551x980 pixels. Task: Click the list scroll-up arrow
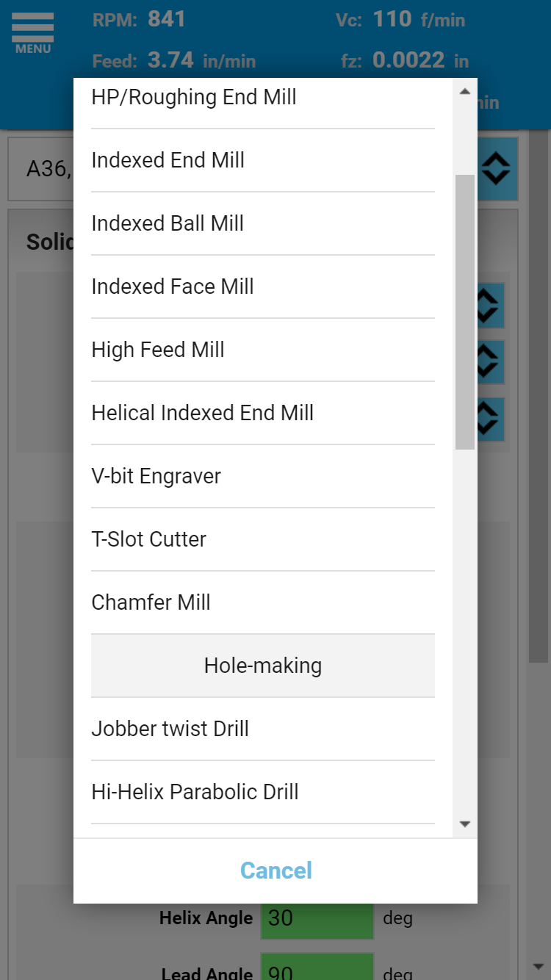click(464, 92)
